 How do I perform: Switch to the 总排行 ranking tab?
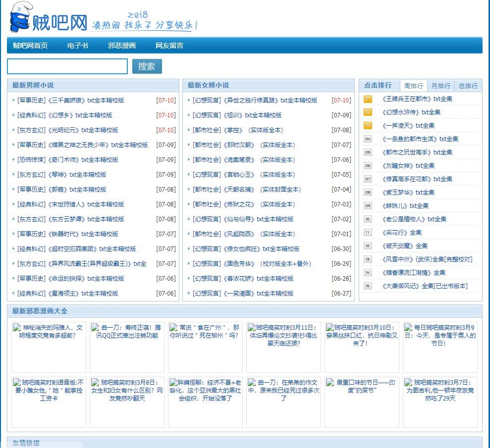click(468, 86)
